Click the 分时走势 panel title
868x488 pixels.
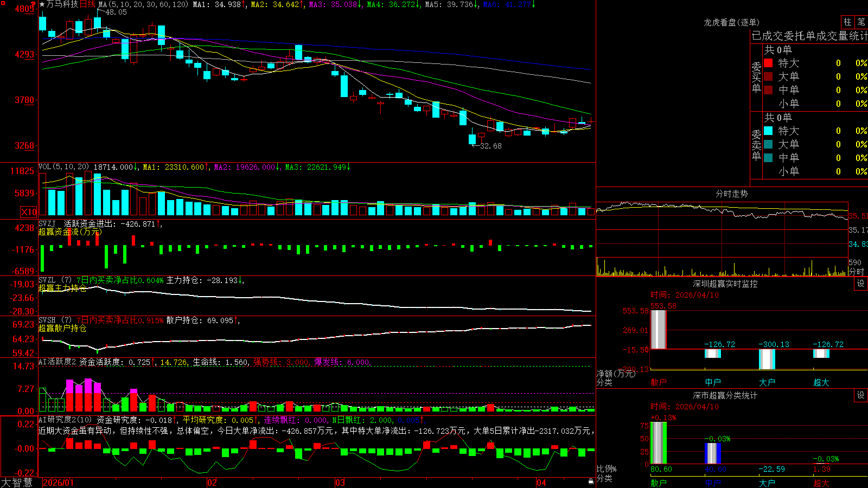click(732, 194)
